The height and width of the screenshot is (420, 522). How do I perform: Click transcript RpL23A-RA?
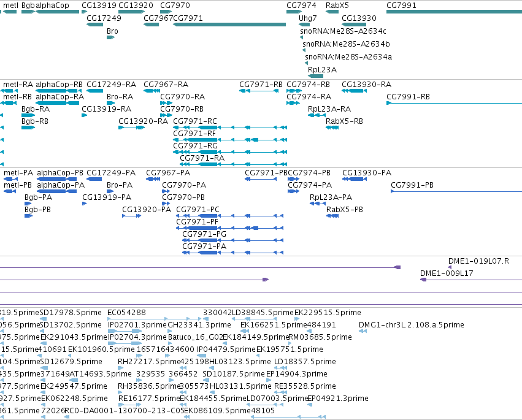(329, 109)
